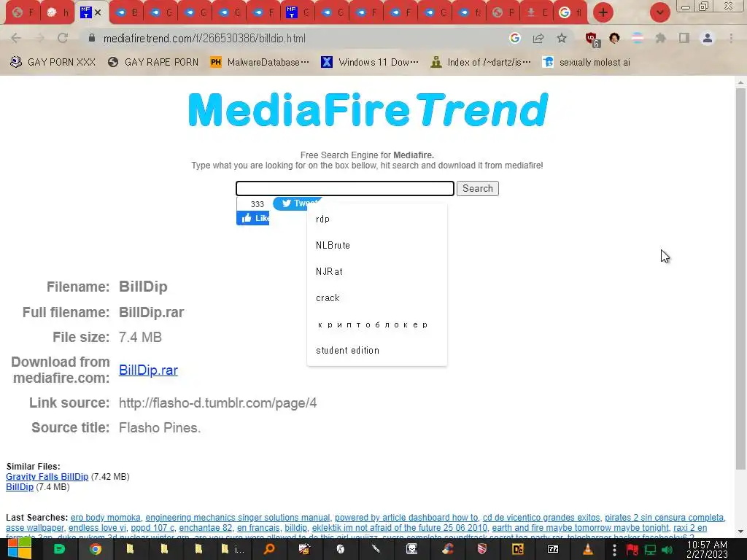Switch to the tab labeled 'h'
Screen dimensions: 747x560
pos(58,13)
